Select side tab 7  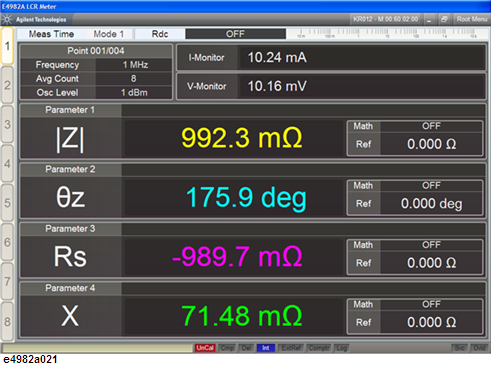click(7, 282)
